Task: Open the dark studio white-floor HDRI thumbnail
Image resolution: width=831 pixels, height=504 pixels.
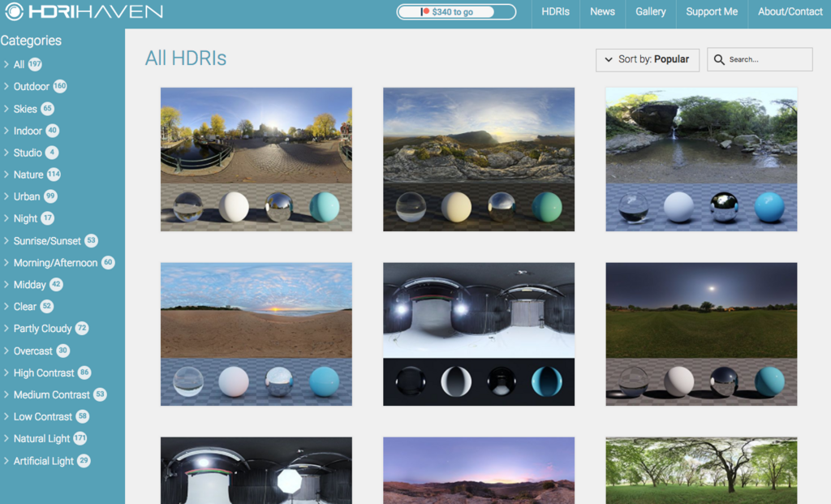Action: (479, 334)
